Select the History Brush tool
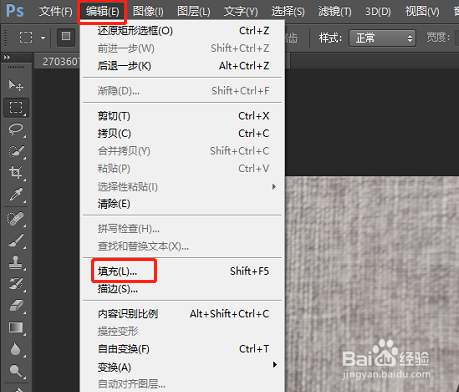The image size is (459, 392). click(x=16, y=284)
